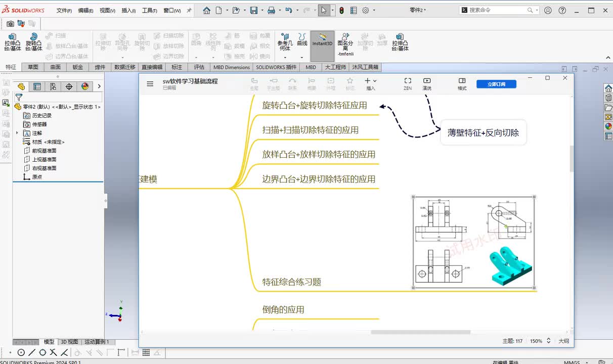Click the 大纲 outline button
The width and height of the screenshot is (613, 364).
coord(563,341)
